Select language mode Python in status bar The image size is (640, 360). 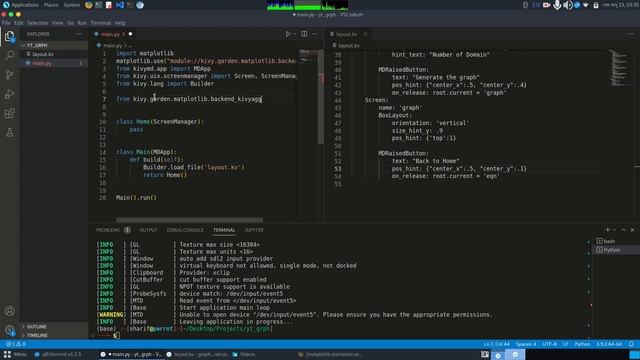(x=582, y=344)
